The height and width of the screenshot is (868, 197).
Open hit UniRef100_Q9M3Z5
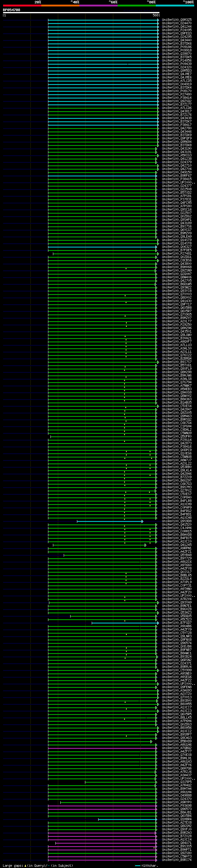177,20
